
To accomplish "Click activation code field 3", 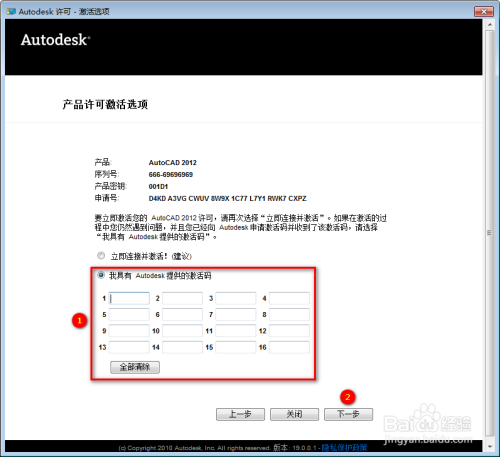I will point(236,298).
